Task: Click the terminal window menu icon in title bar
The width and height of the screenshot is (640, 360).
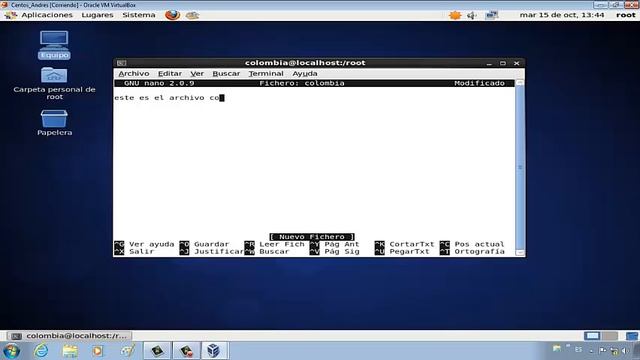Action: pos(121,63)
